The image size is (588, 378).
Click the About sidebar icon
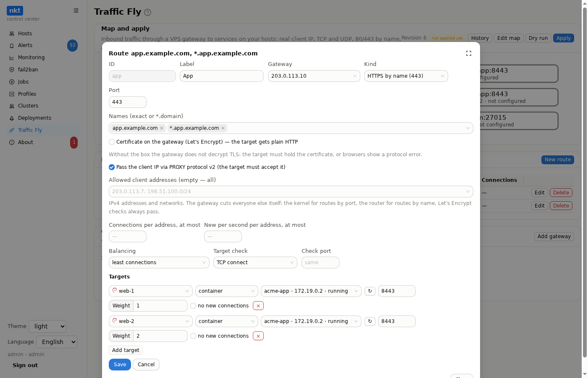[12, 142]
